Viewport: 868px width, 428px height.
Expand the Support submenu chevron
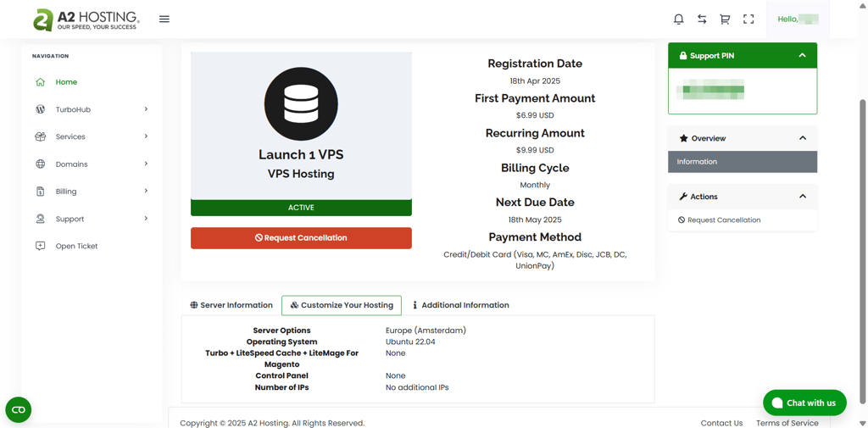tap(146, 218)
